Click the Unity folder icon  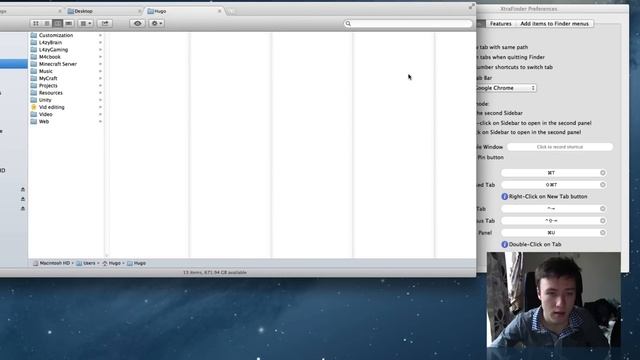[34, 100]
